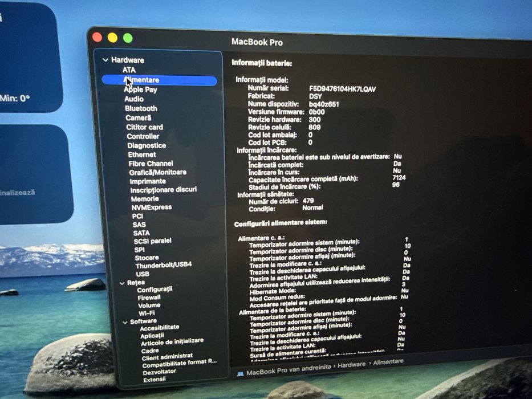Select NVMExpress in the sidebar
Image resolution: width=532 pixels, height=399 pixels.
tap(152, 207)
